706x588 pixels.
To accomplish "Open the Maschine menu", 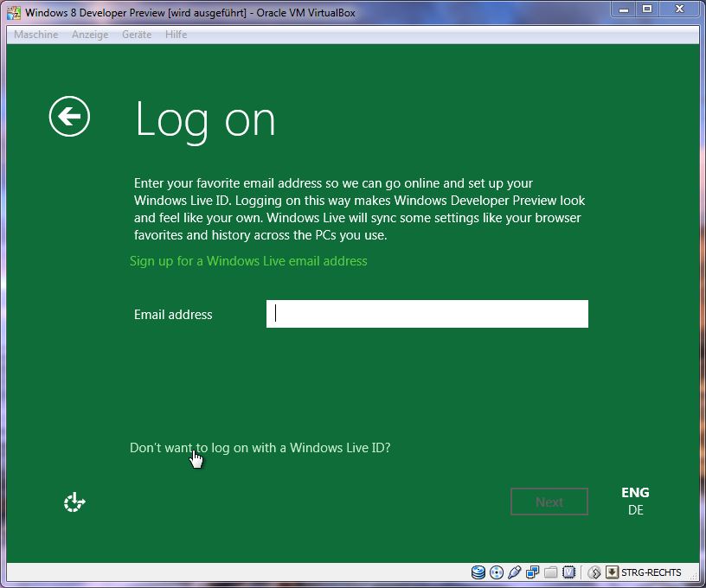I will coord(36,35).
